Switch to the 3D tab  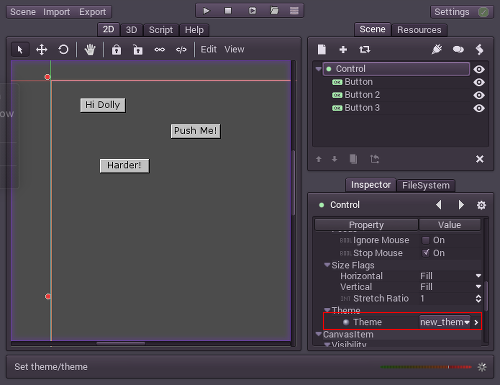click(x=131, y=30)
